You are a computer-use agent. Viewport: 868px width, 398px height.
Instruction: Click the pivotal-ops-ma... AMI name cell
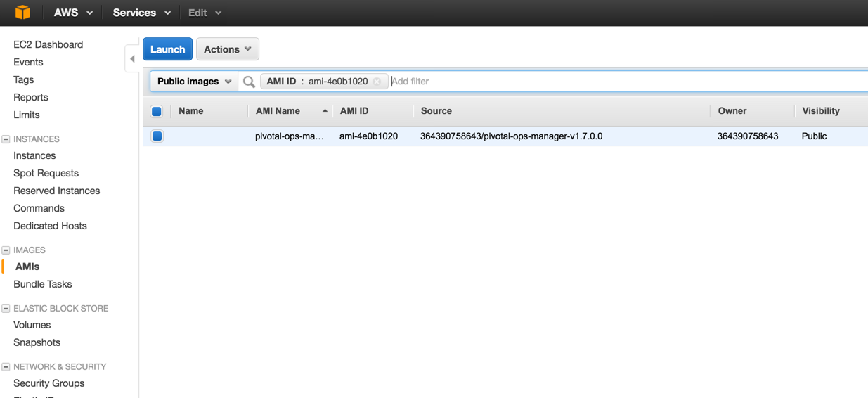point(290,136)
